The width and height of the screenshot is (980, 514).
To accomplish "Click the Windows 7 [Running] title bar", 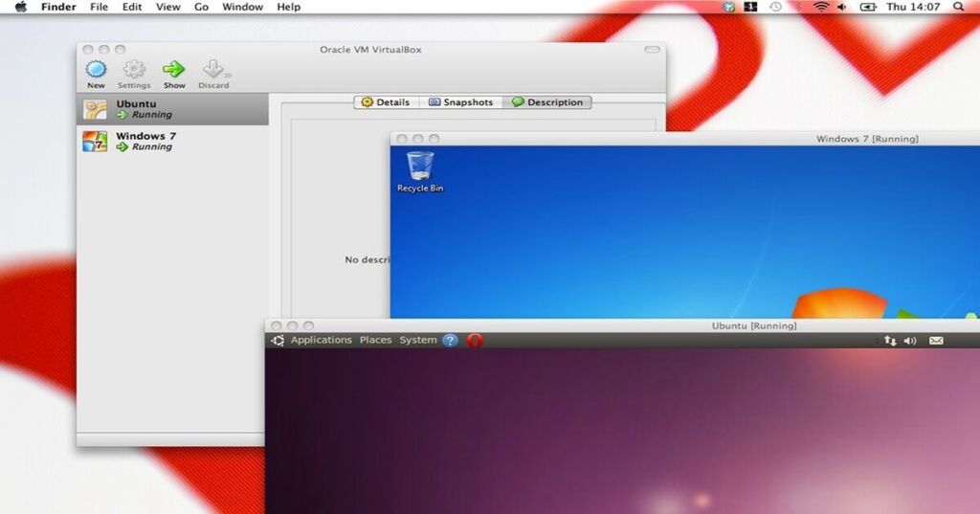I will (x=685, y=138).
